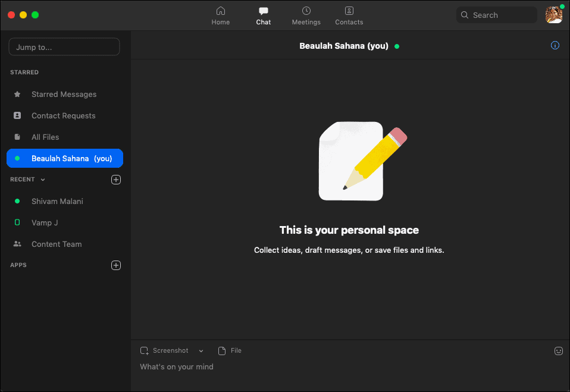
Task: Open All Files
Action: [65, 137]
